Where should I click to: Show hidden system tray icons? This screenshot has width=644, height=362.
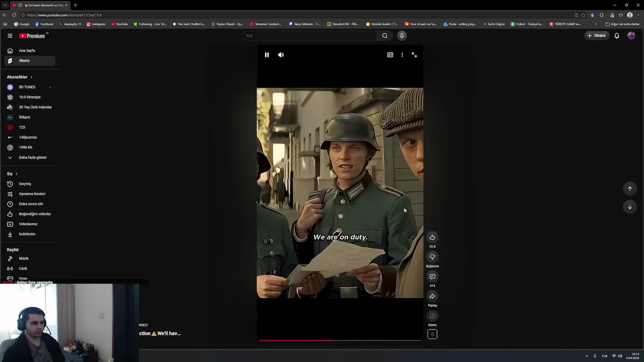587,356
